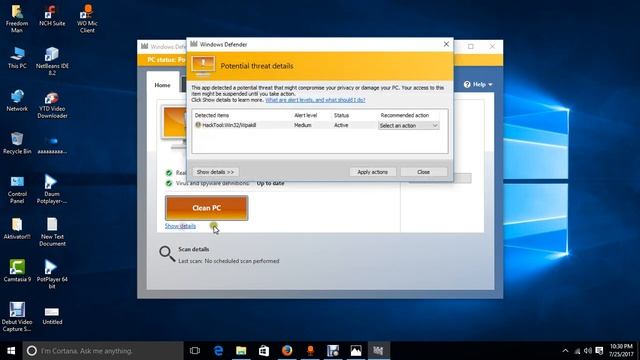
Task: Open Photos app from taskbar
Action: pyautogui.click(x=356, y=351)
